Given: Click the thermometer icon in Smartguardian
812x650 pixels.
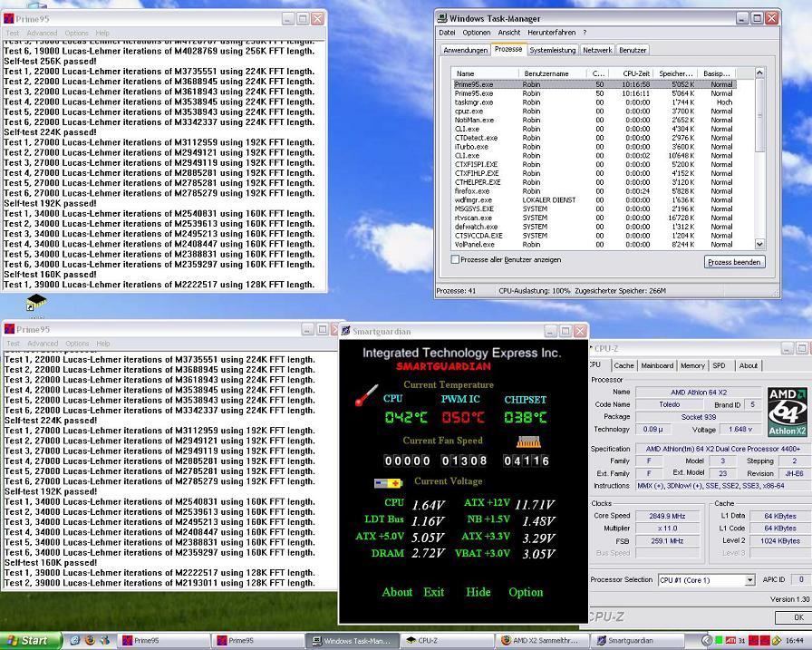Looking at the screenshot, I should pos(367,395).
